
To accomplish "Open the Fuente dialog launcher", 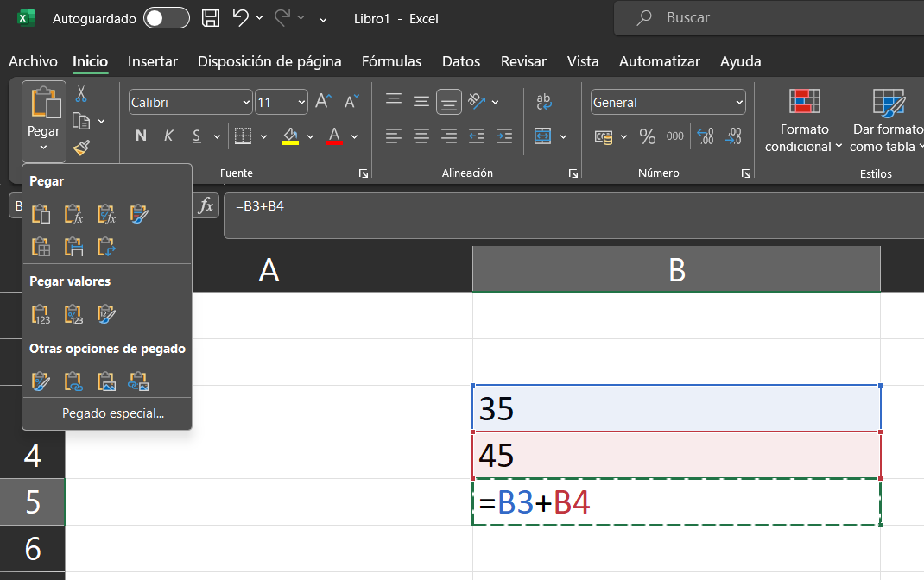I will [x=364, y=173].
